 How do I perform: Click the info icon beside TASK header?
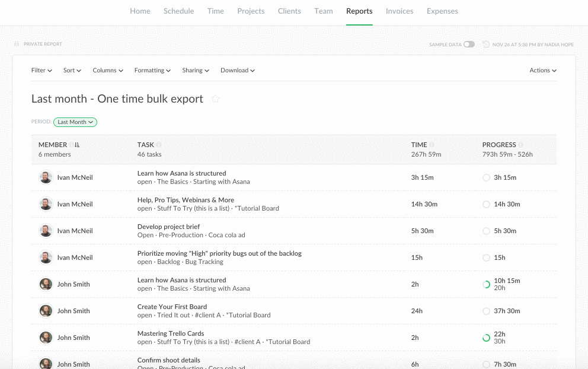(159, 145)
